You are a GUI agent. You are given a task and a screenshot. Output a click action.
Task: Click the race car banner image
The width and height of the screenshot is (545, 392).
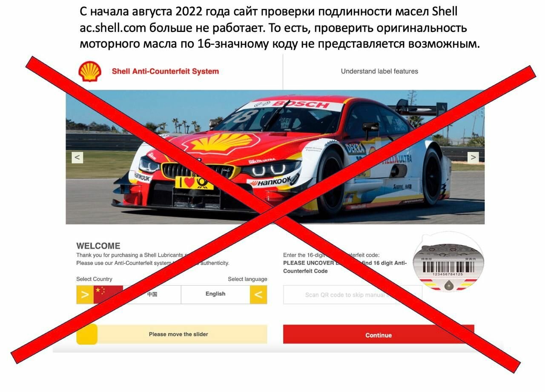pos(275,157)
